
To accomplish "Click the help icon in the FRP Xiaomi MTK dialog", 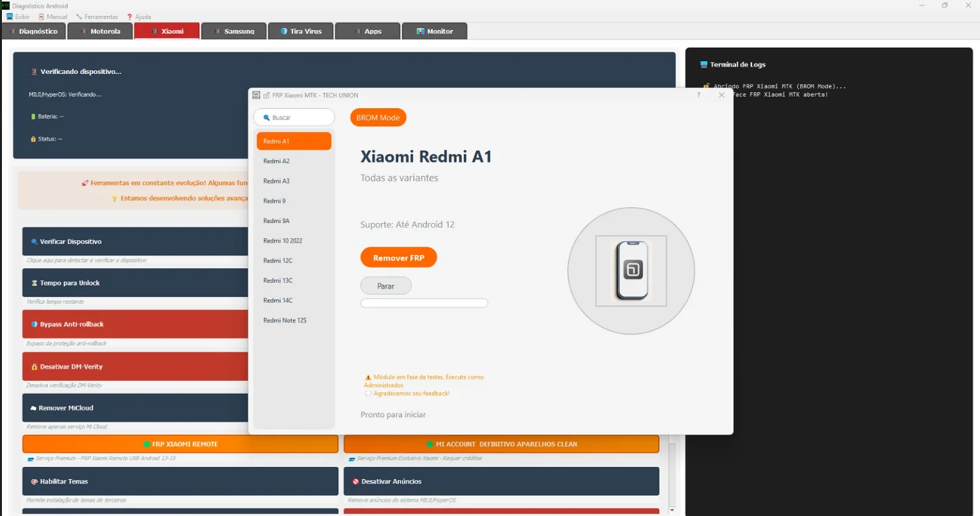I will click(x=698, y=94).
